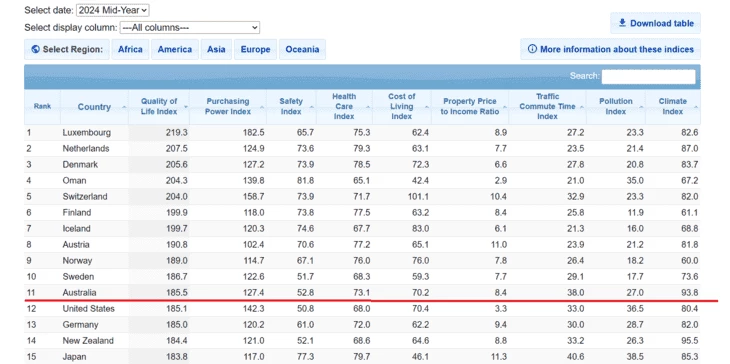Click Finland's pollution index value 11.9

click(635, 213)
